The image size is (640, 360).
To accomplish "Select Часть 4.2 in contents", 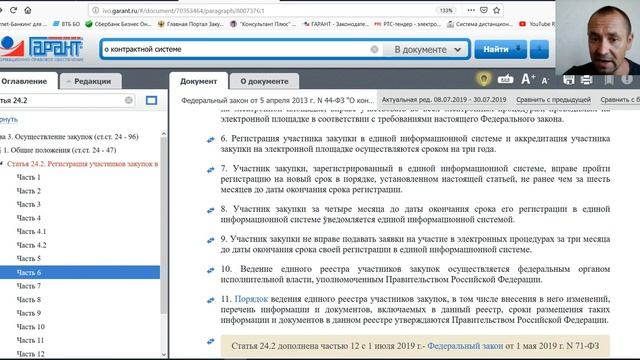I will [x=31, y=245].
